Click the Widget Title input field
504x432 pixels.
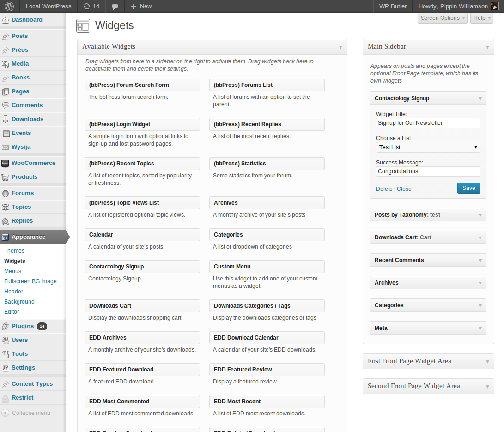428,123
